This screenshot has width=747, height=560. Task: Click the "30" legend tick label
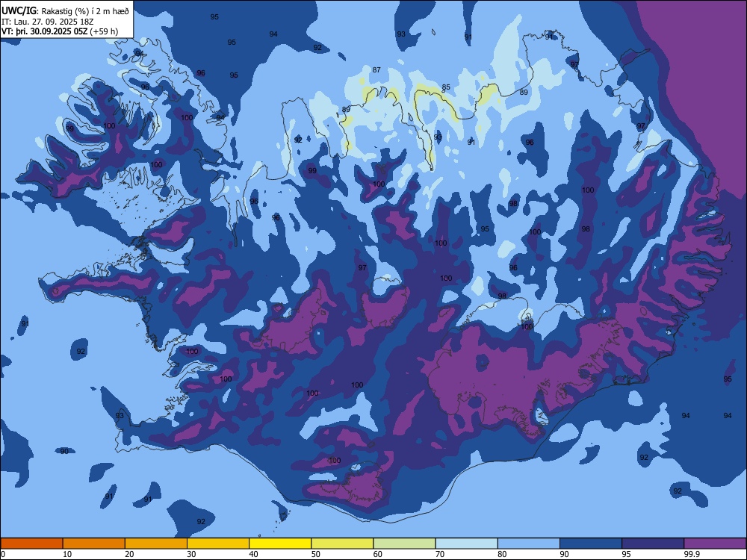pyautogui.click(x=191, y=554)
